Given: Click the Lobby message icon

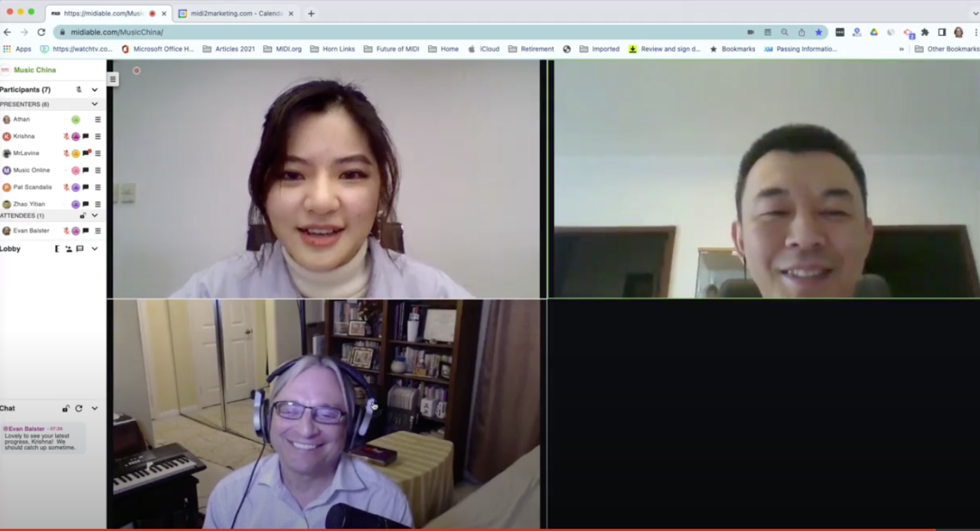Looking at the screenshot, I should [80, 249].
